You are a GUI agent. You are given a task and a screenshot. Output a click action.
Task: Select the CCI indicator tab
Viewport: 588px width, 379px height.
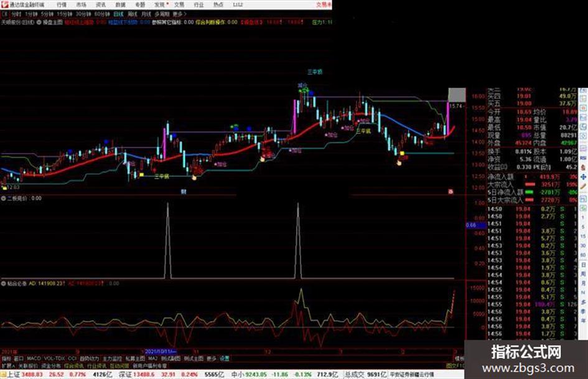click(x=72, y=358)
